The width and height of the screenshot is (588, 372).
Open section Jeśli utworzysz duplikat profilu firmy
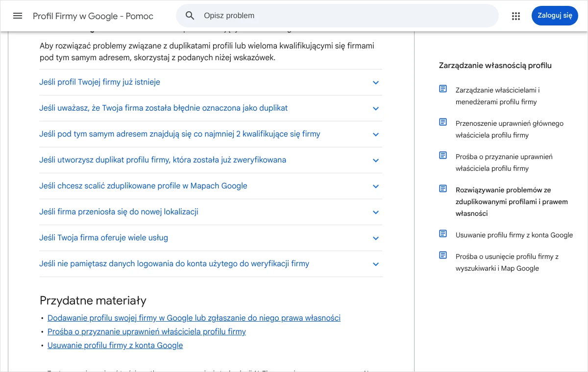click(x=211, y=160)
